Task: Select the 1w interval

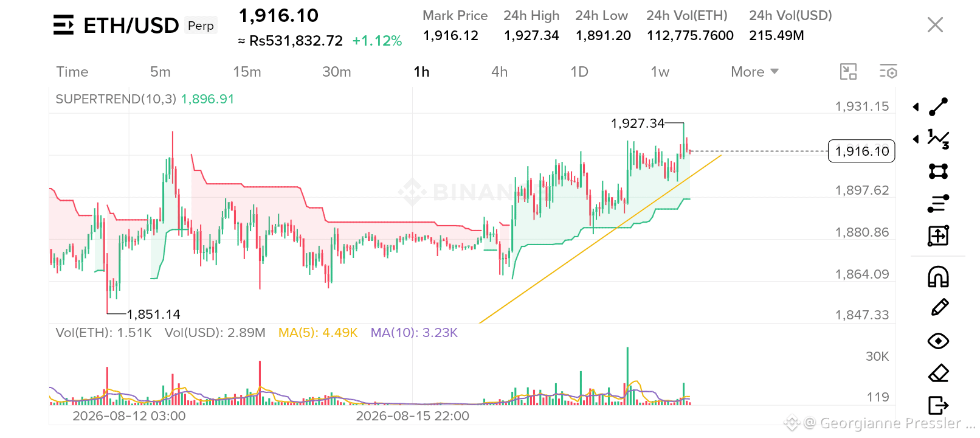Action: click(x=660, y=72)
